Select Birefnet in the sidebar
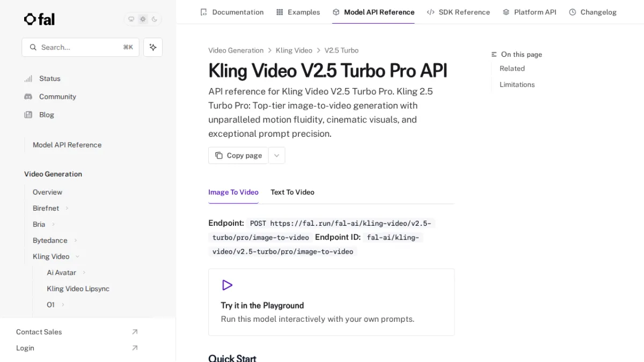Screen dimensions: 644x362 (46, 208)
